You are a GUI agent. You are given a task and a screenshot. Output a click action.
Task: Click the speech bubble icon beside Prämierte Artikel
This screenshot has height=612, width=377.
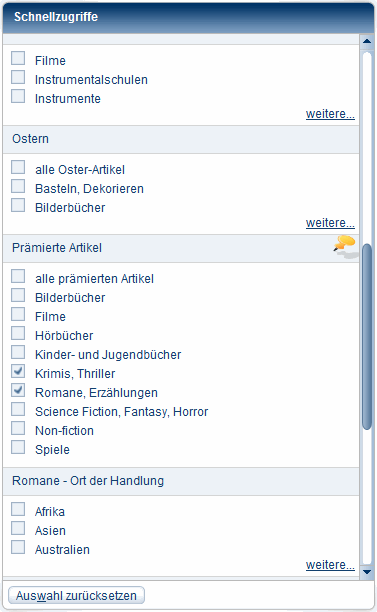[345, 245]
